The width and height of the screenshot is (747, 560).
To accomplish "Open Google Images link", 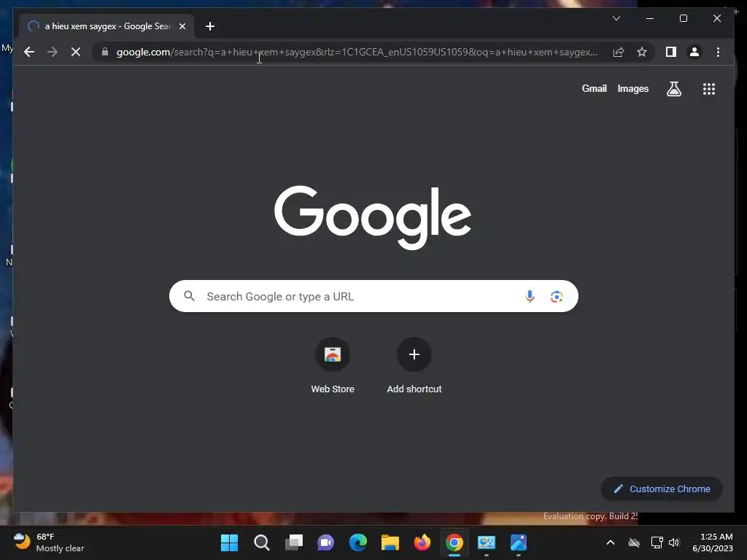I will coord(632,88).
